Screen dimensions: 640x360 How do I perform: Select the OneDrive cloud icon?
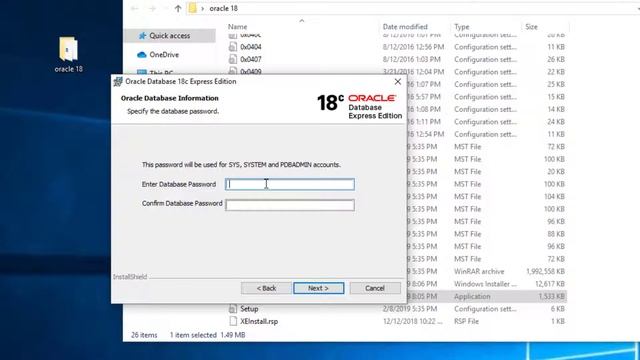point(142,55)
